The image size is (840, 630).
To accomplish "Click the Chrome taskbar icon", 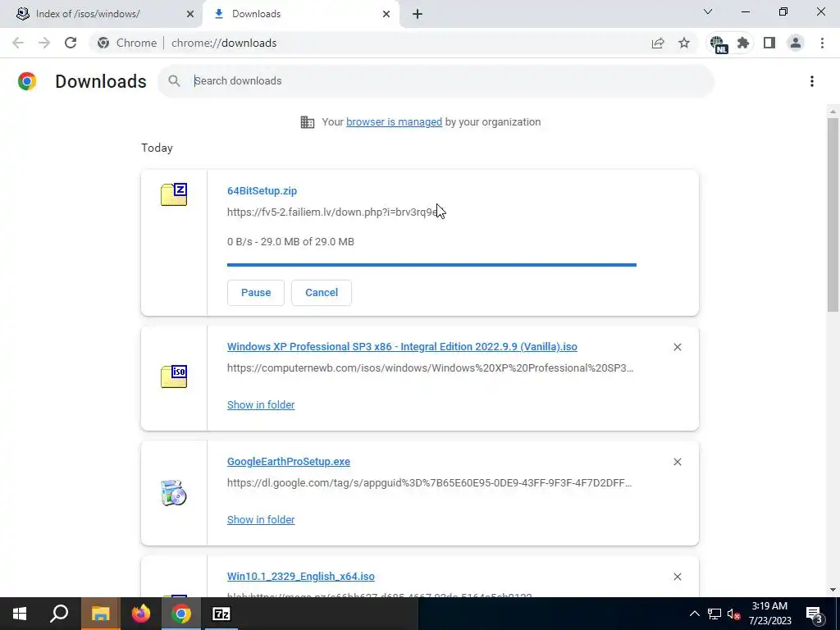I will [x=181, y=614].
